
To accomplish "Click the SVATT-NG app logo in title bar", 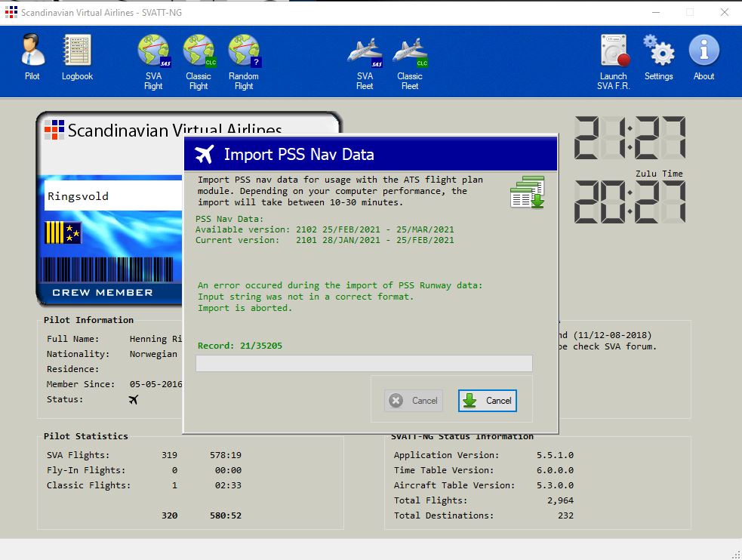I will [11, 12].
